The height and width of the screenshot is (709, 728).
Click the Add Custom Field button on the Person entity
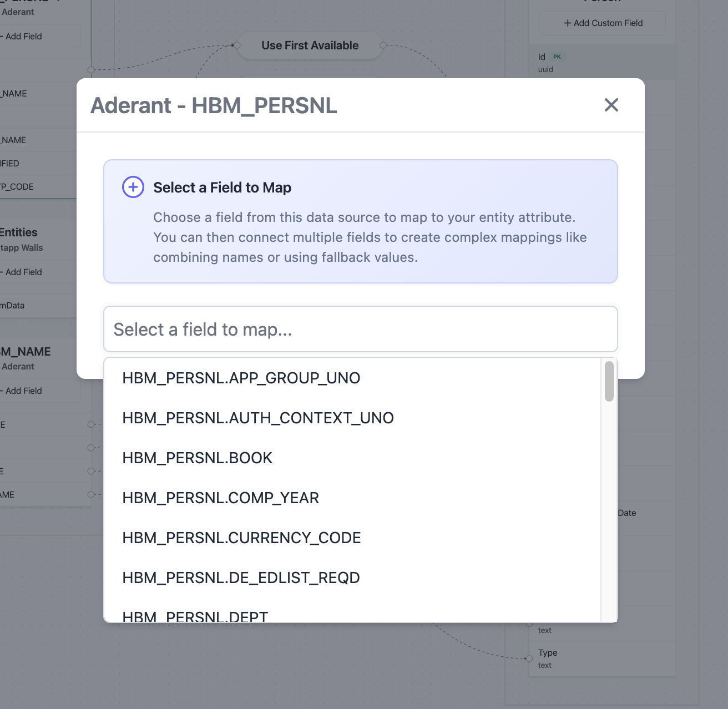(x=601, y=23)
